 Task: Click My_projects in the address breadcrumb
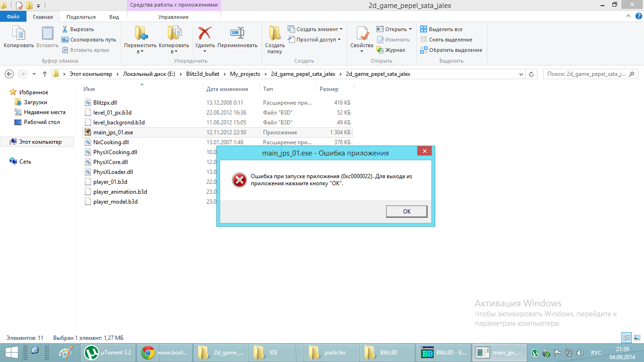pyautogui.click(x=245, y=74)
